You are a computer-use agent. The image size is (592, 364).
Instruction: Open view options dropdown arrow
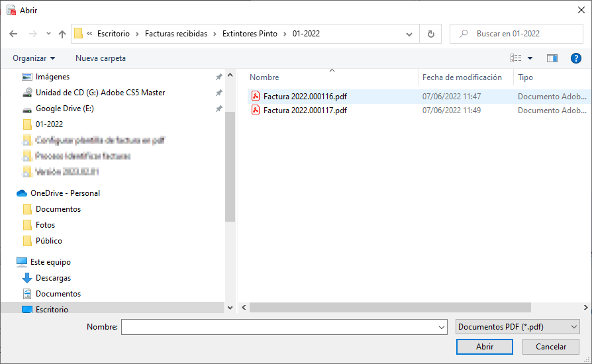click(530, 58)
